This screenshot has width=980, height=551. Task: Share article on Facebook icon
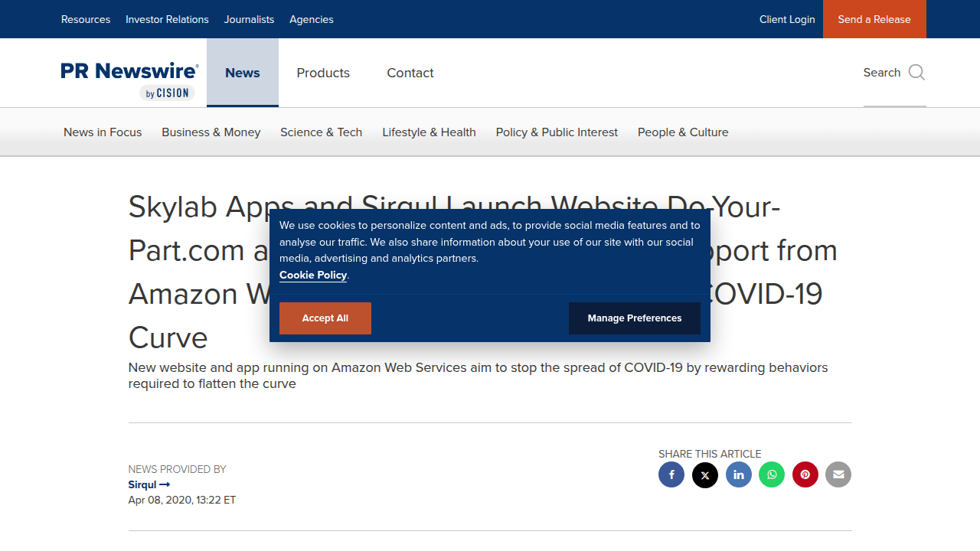(671, 474)
